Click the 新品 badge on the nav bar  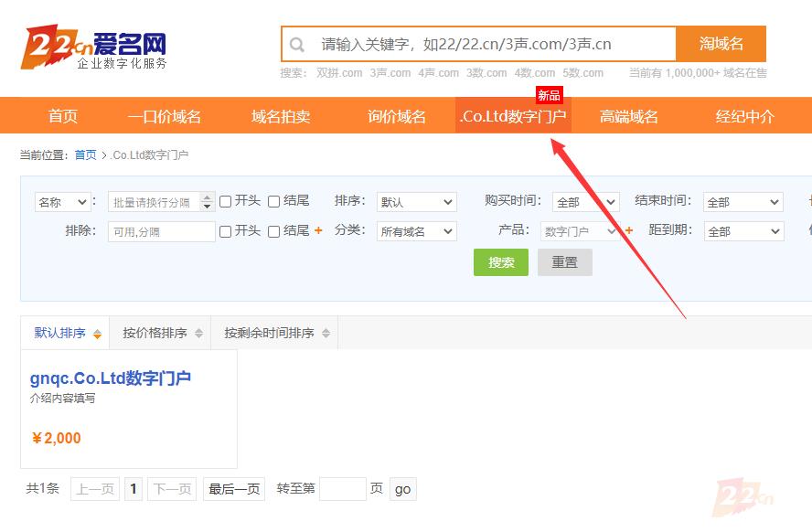pyautogui.click(x=549, y=95)
